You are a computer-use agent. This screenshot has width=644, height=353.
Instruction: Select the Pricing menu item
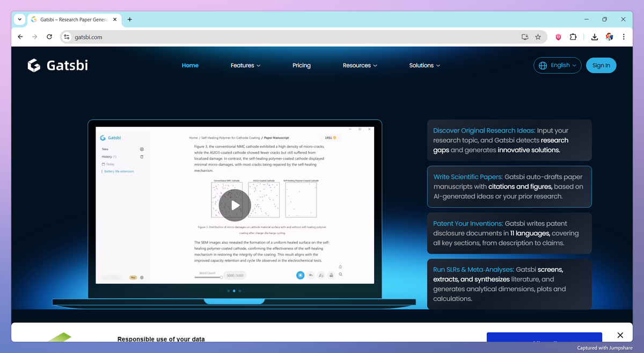(x=301, y=65)
